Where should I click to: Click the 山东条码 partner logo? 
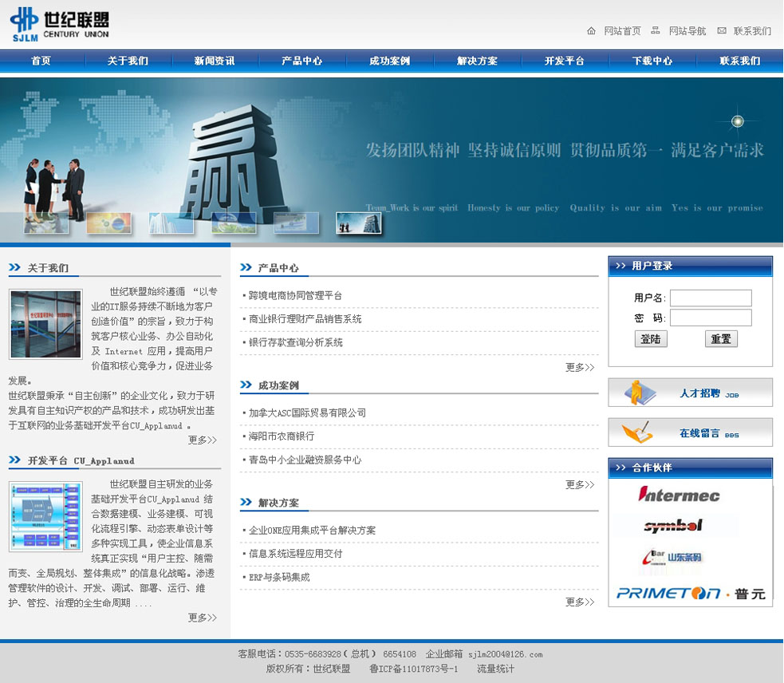click(672, 557)
